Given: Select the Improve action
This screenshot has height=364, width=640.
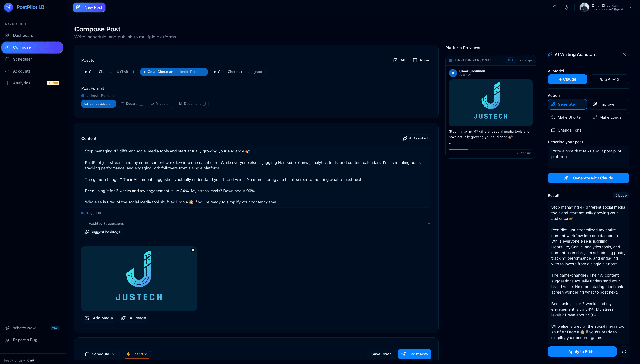Looking at the screenshot, I should 609,104.
